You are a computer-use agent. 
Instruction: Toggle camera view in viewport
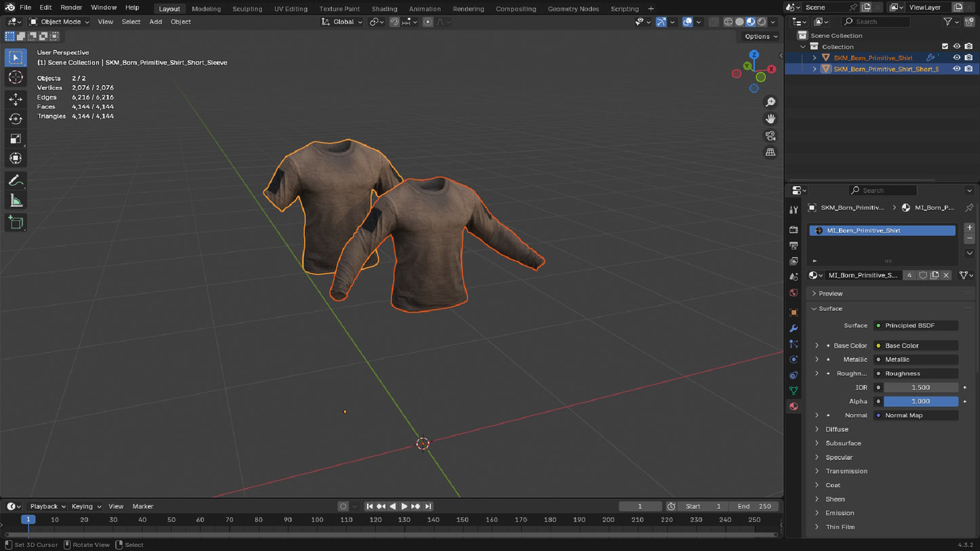coord(770,136)
